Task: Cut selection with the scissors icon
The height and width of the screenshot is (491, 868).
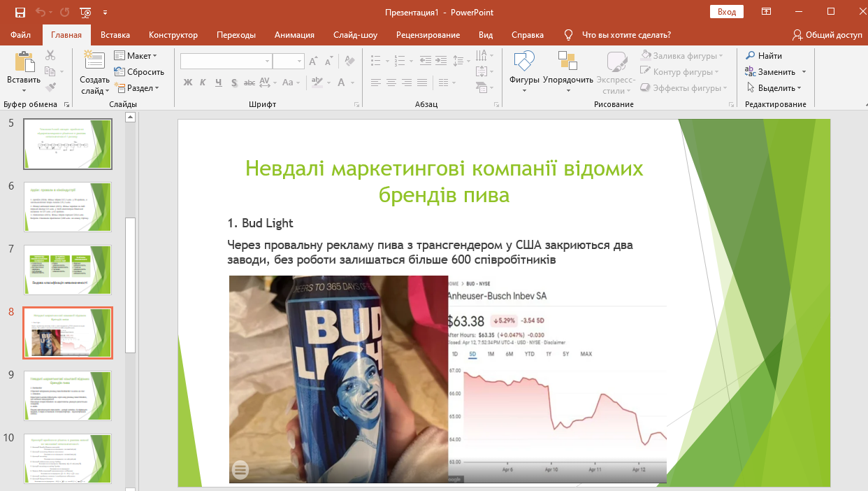Action: [50, 55]
